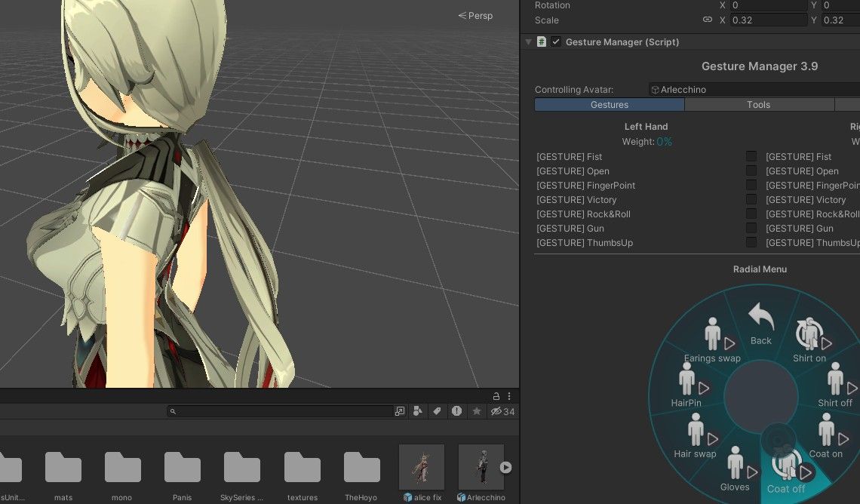Select Shirt on in the radial menu
Image resolution: width=860 pixels, height=504 pixels.
point(809,340)
